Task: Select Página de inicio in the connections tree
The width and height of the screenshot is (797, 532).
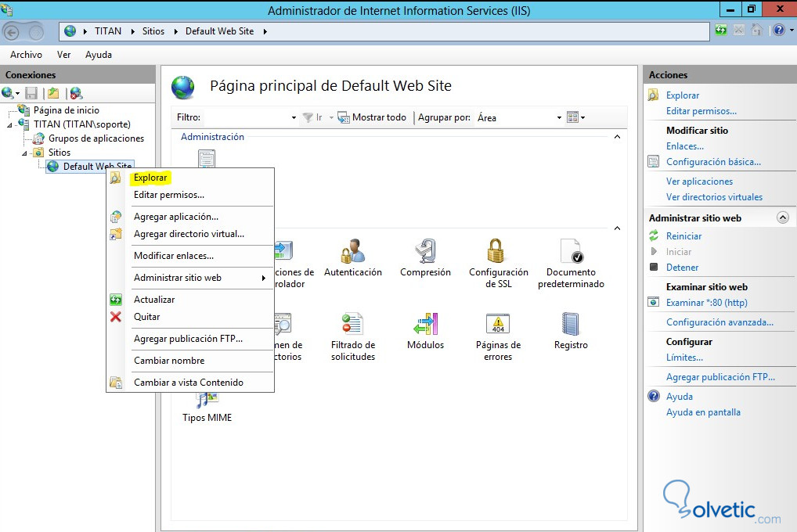Action: click(66, 110)
